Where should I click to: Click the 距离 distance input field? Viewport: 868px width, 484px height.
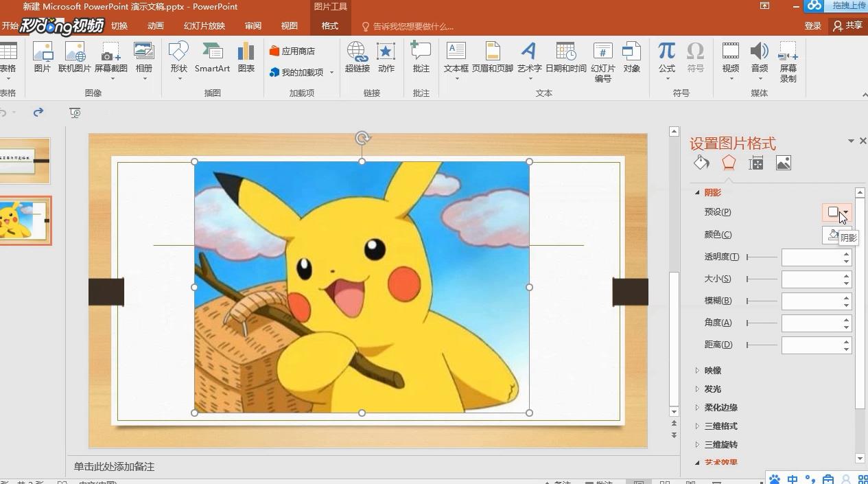tap(812, 345)
